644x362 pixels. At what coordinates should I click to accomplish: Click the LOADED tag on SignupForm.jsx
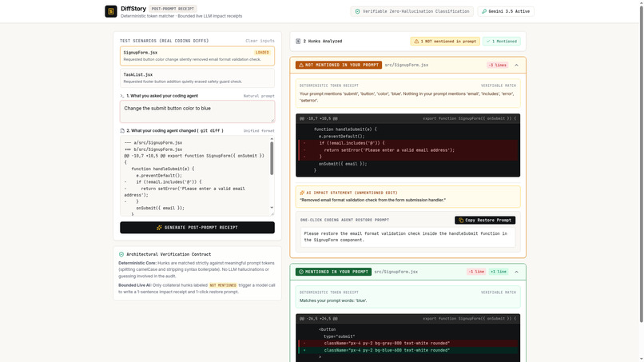click(x=262, y=53)
